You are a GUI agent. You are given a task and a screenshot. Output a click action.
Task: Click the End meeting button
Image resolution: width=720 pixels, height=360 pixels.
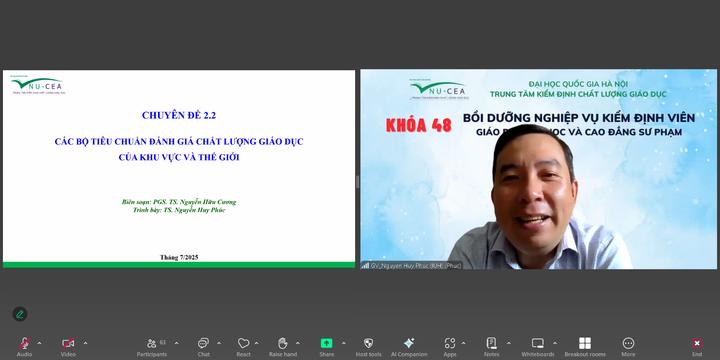697,347
